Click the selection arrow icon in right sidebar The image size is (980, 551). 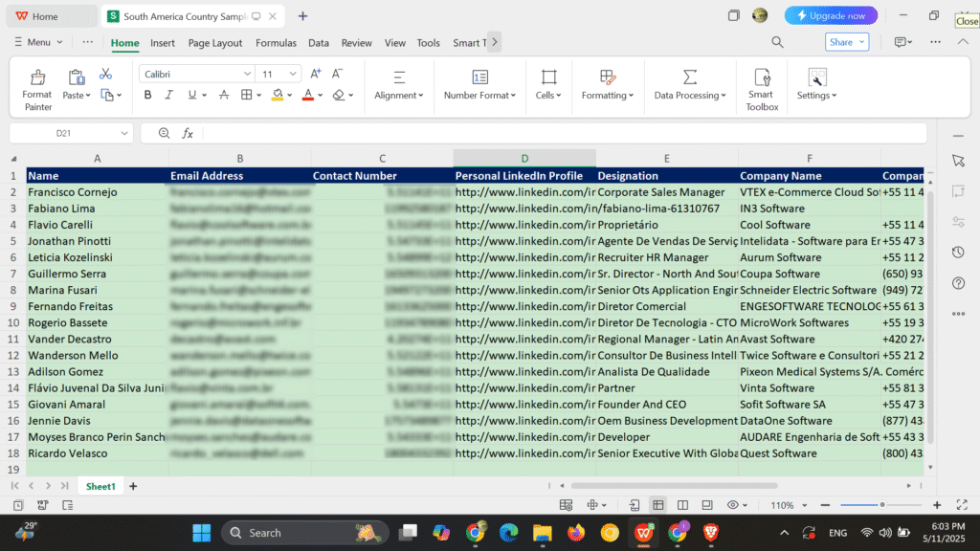(958, 161)
